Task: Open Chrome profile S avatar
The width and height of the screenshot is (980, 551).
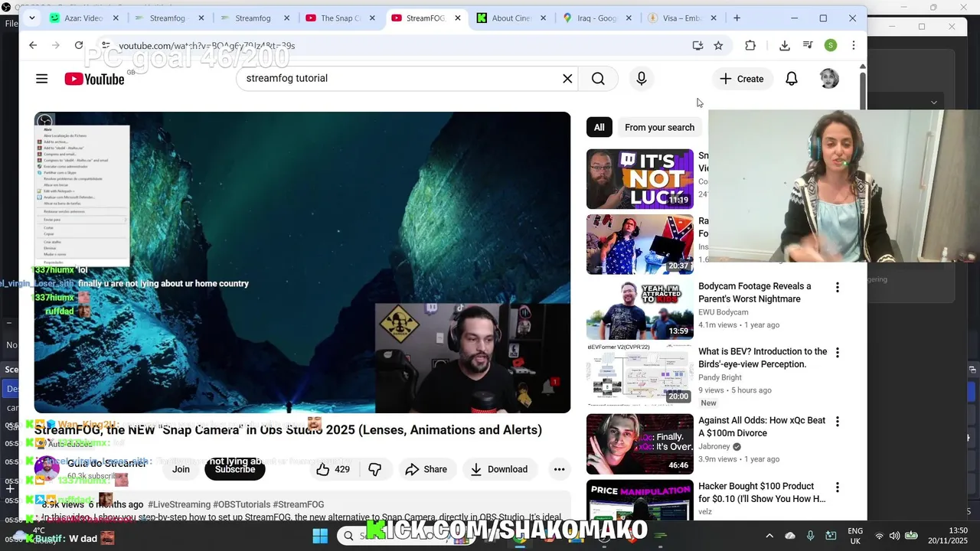Action: 831,46
